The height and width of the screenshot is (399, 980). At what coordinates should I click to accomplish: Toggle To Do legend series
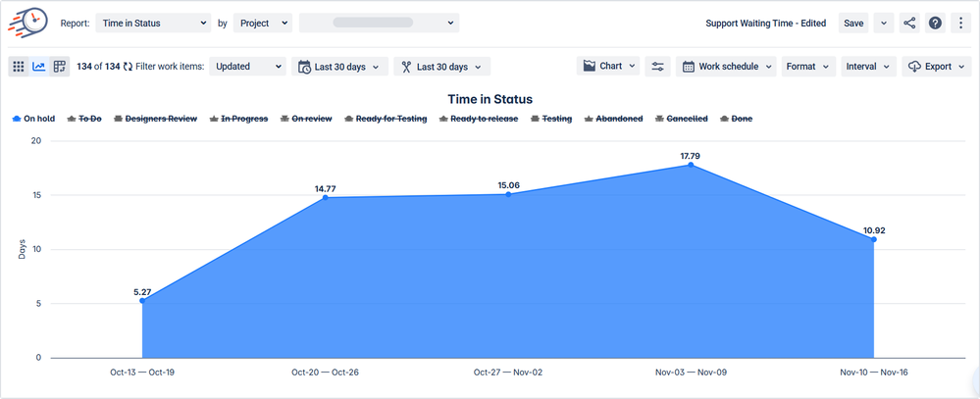[84, 119]
